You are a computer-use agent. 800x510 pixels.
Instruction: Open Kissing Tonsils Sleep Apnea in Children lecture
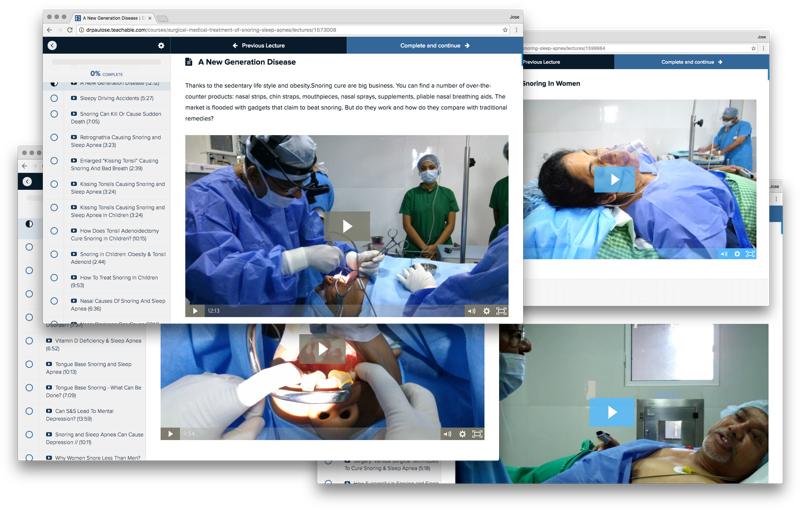click(118, 211)
